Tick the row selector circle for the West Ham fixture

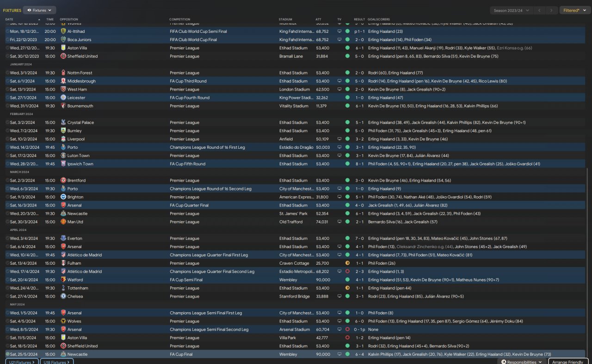(7, 90)
